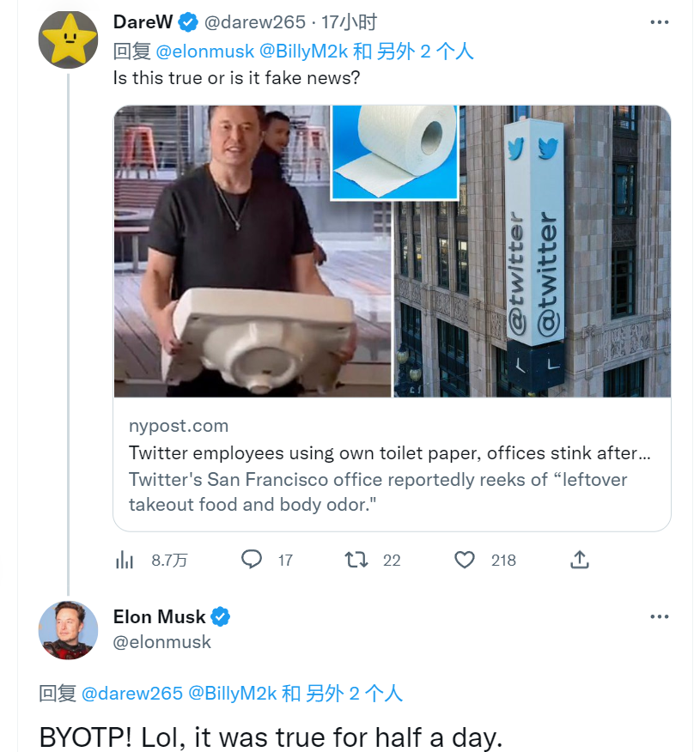Viewport: 700px width, 752px height.
Task: Open the view count analytics icon
Action: pos(125,561)
